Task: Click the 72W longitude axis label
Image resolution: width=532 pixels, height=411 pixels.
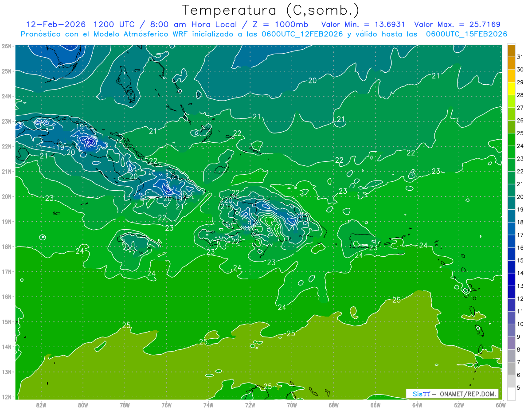Action: [x=250, y=404]
